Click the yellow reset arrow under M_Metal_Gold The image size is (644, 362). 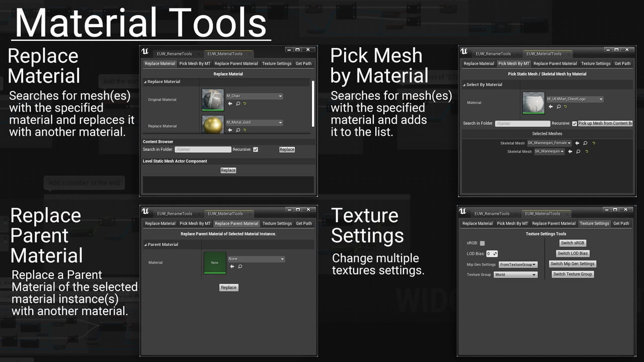(245, 130)
